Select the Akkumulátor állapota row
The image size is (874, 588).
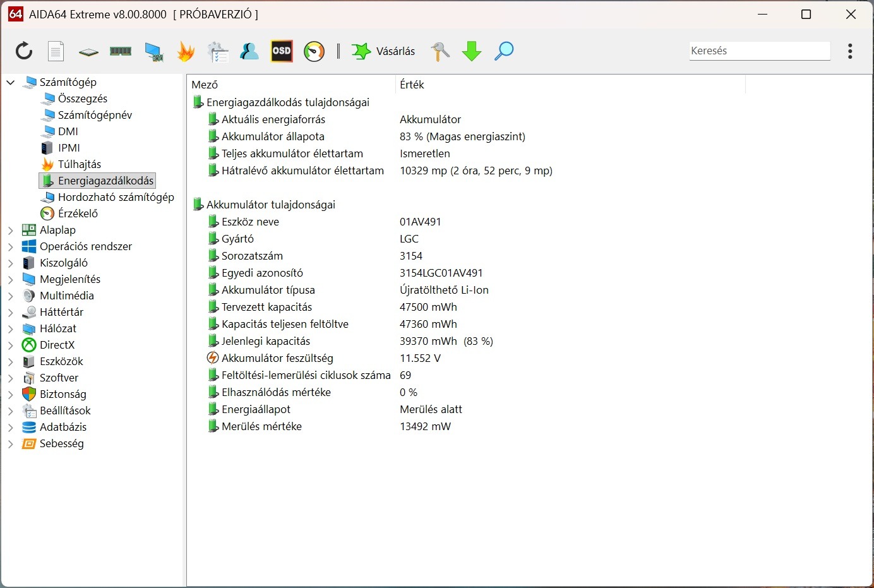[x=467, y=136]
